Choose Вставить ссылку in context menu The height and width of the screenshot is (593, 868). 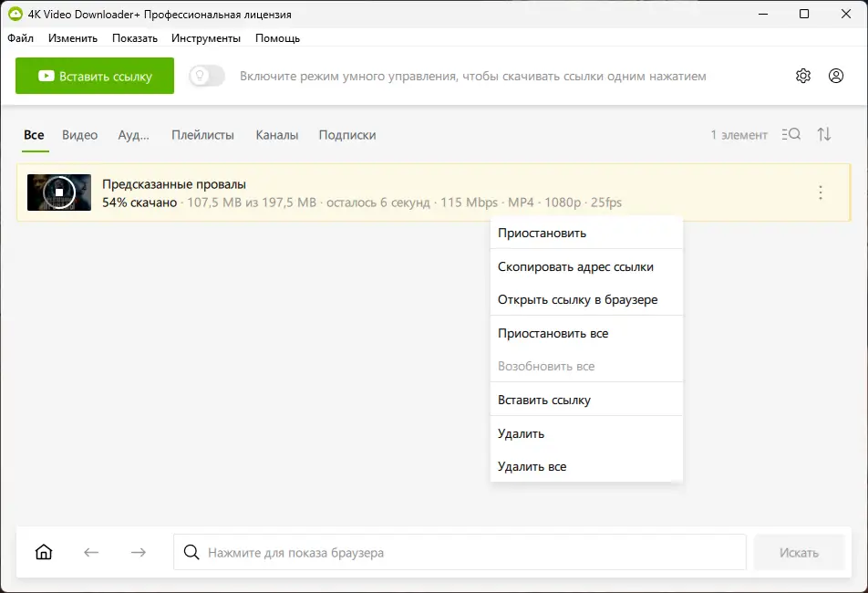point(586,400)
